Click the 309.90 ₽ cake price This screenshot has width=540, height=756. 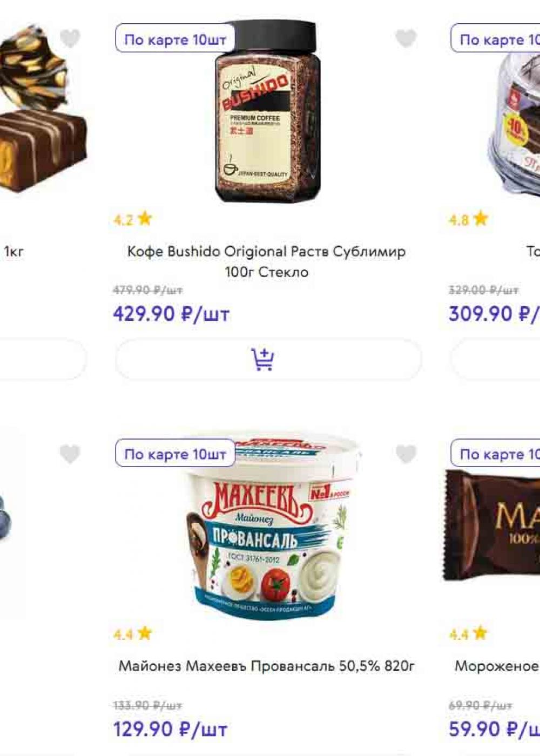[x=494, y=314]
